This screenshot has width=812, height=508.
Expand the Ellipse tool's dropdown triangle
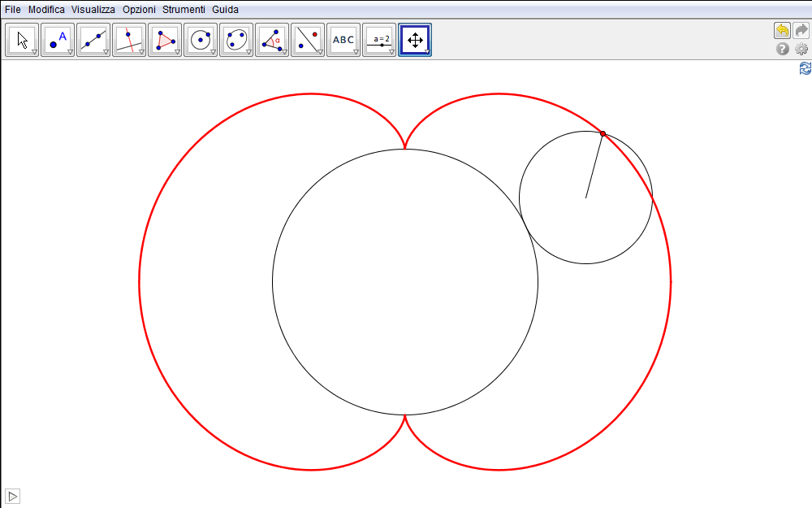(x=248, y=52)
